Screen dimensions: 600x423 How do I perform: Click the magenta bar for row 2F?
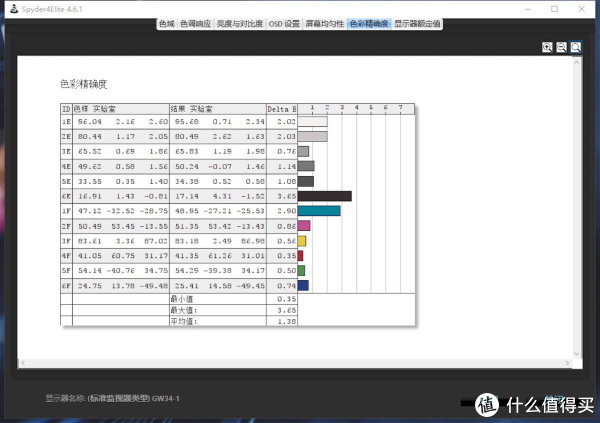tap(304, 226)
